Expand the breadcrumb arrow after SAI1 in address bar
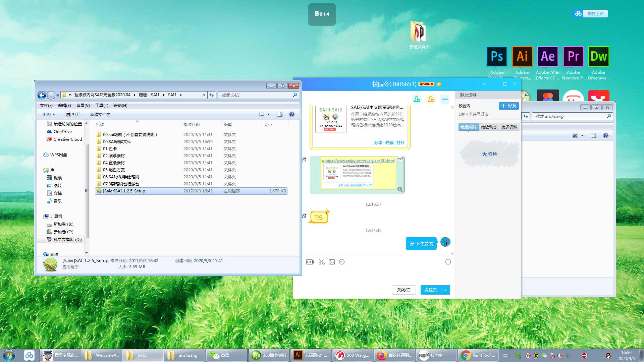Screen dimensions: 644x362 tap(181, 95)
